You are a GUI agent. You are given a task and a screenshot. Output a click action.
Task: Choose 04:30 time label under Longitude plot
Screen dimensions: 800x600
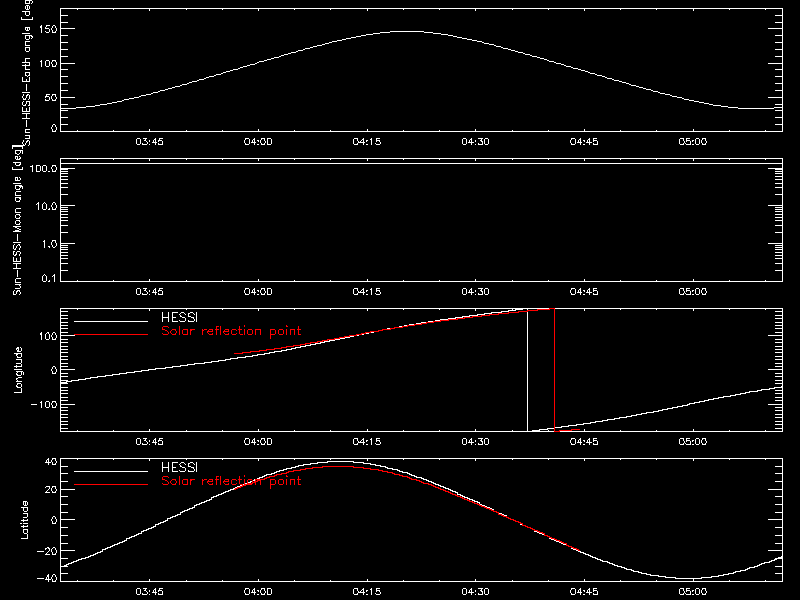point(476,441)
